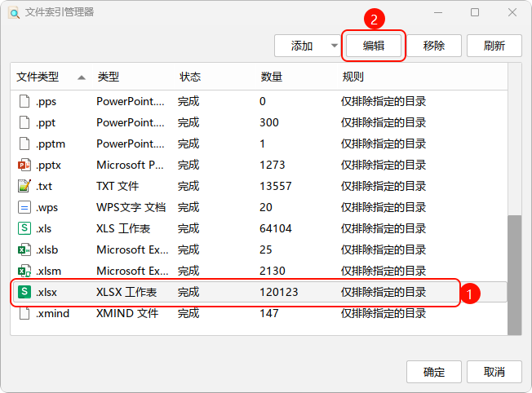Viewport: 532px width, 393px height.
Task: Click the .pptx PowerPoint file icon
Action: coord(24,165)
